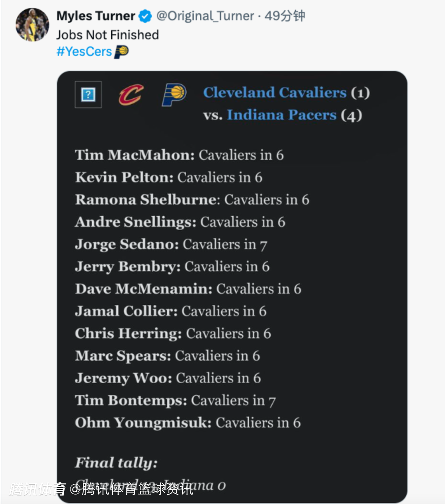Click the 腾讯体育 watermark logo

pos(37,489)
